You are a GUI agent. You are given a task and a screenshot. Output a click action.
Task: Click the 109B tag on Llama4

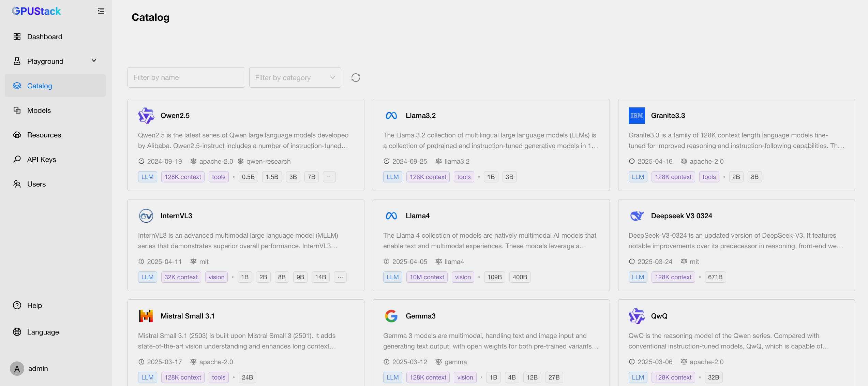coord(495,277)
